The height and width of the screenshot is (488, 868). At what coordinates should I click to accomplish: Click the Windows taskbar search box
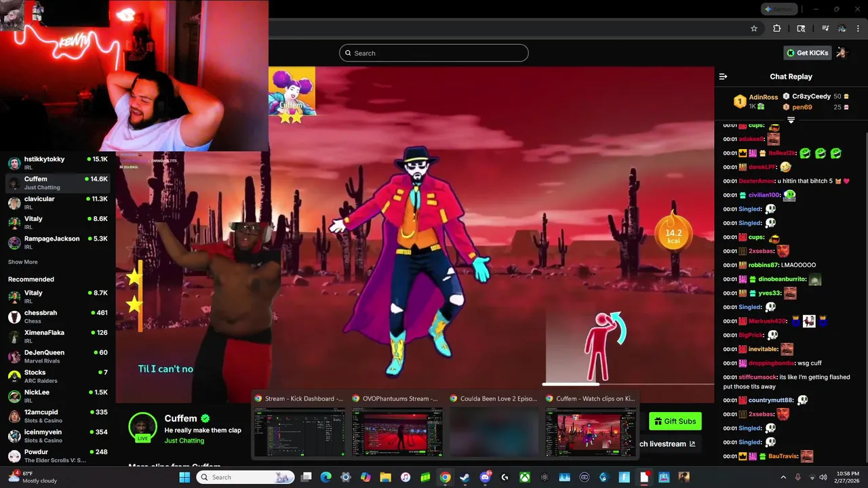point(246,477)
